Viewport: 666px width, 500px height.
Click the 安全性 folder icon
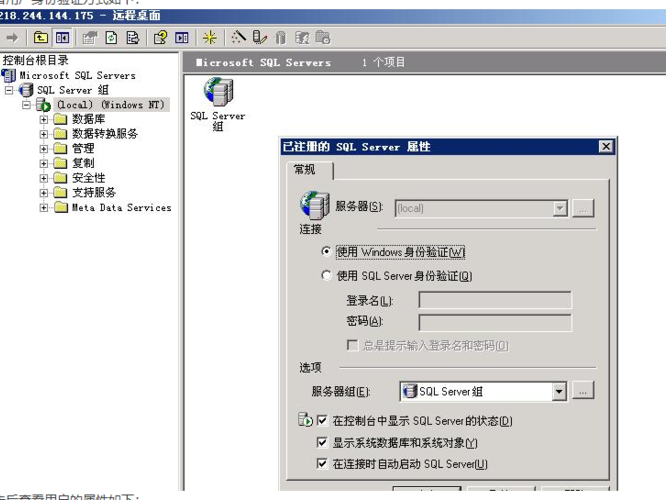(x=60, y=178)
